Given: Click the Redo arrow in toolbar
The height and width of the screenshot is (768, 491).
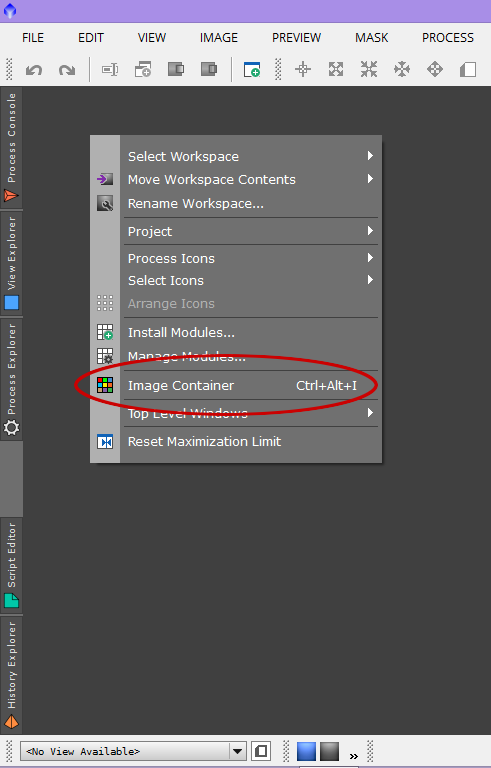Looking at the screenshot, I should coord(67,70).
